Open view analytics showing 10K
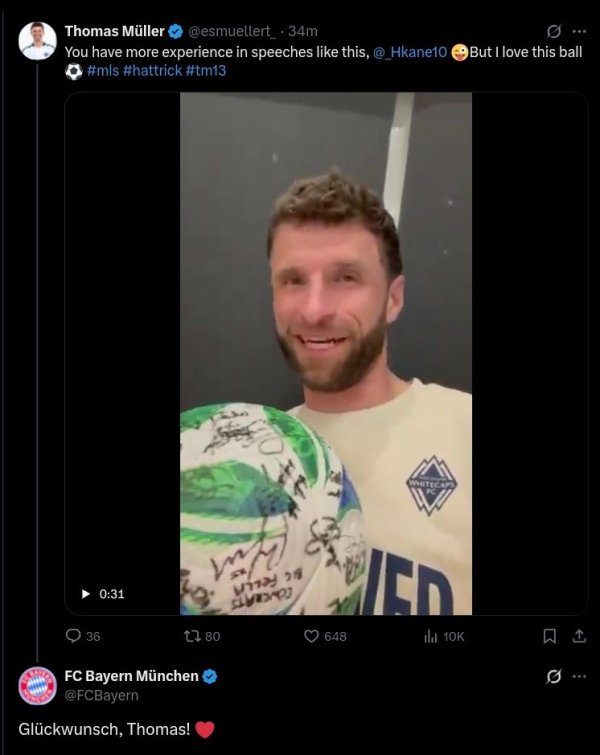 (x=431, y=636)
